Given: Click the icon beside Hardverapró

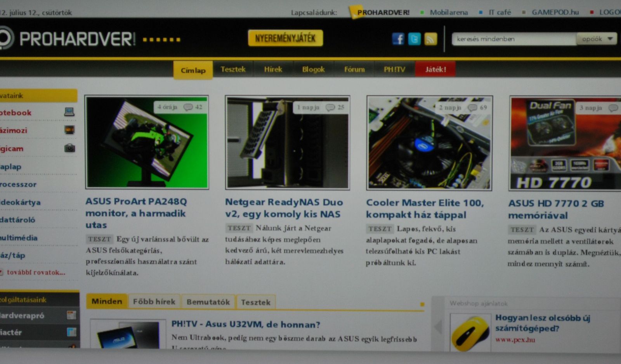Looking at the screenshot, I should pos(71,315).
